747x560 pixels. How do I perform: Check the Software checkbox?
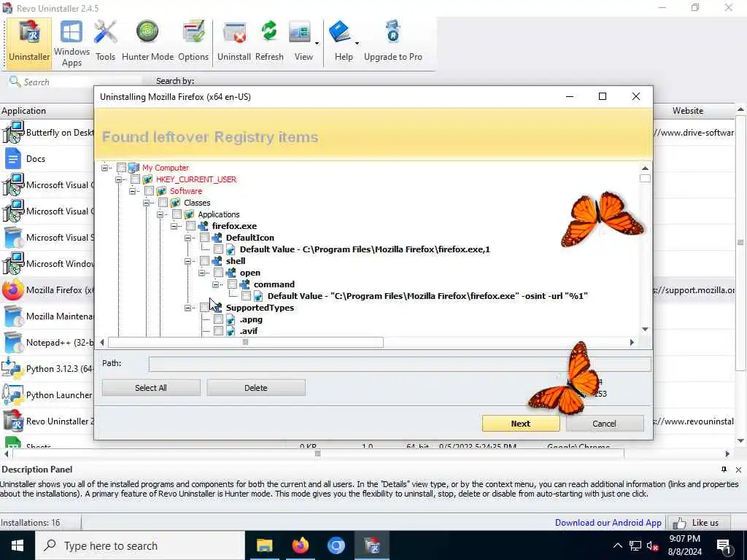(x=149, y=191)
